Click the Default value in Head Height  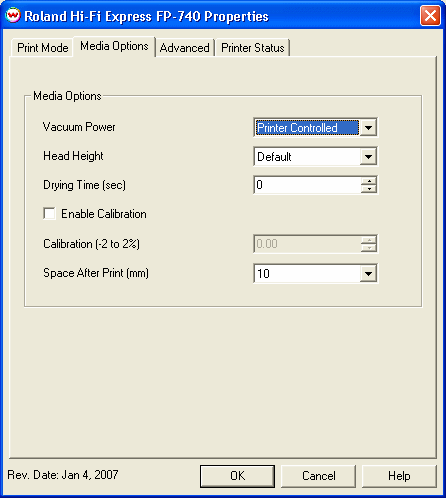coord(275,157)
